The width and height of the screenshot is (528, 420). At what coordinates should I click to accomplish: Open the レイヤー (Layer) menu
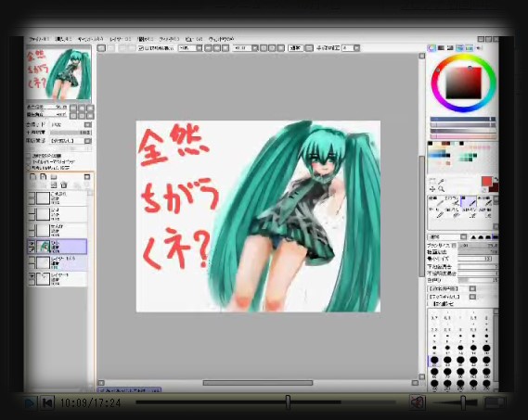coord(120,39)
